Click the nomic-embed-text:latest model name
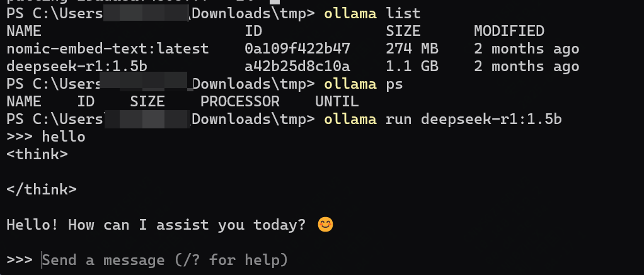The width and height of the screenshot is (644, 275). tap(108, 49)
